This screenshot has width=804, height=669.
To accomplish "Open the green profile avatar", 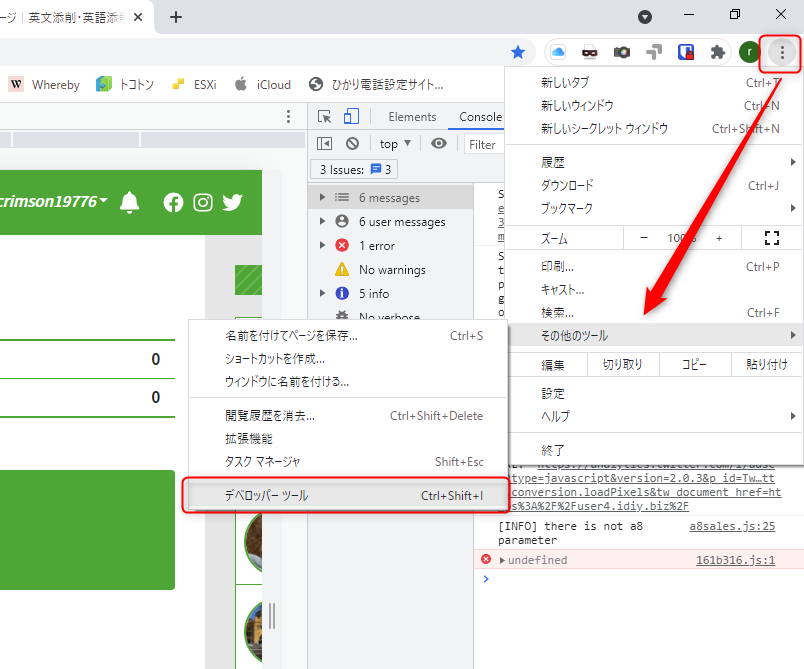I will pyautogui.click(x=749, y=52).
